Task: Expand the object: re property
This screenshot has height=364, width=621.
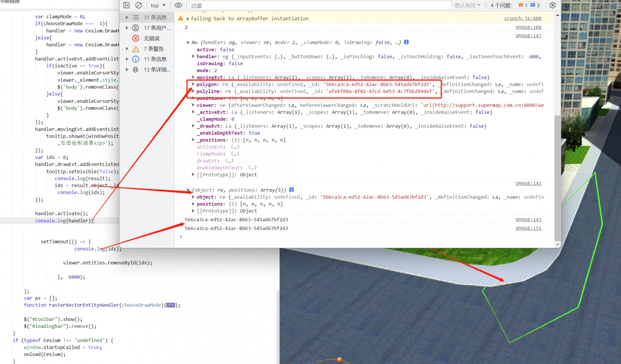Action: 193,197
